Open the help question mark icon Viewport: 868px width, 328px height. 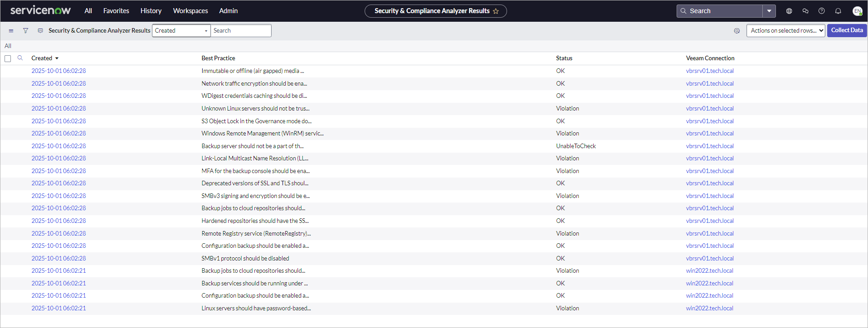[822, 11]
